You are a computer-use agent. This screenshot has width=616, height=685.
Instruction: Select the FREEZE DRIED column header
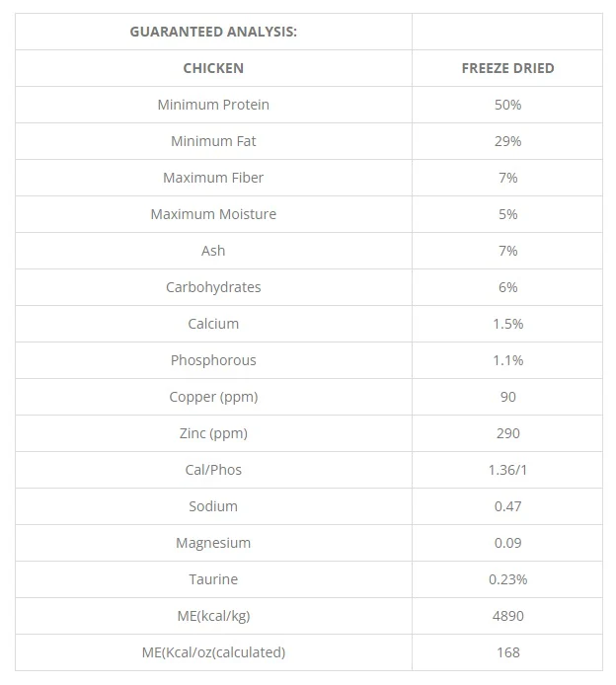pos(507,68)
